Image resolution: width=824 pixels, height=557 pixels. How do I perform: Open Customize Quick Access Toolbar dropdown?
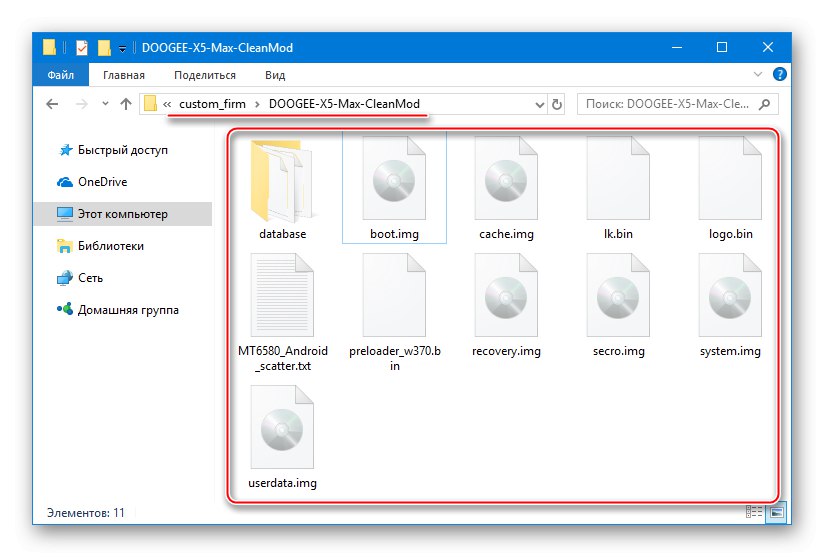coord(122,48)
